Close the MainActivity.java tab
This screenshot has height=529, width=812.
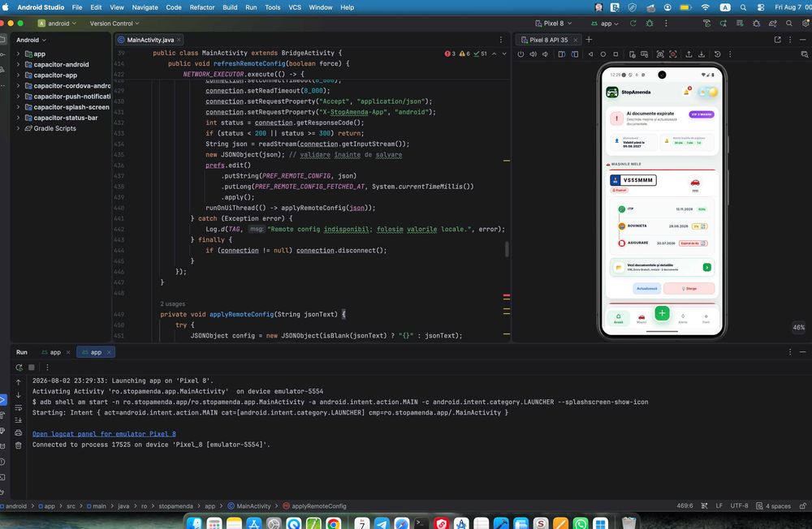[179, 40]
